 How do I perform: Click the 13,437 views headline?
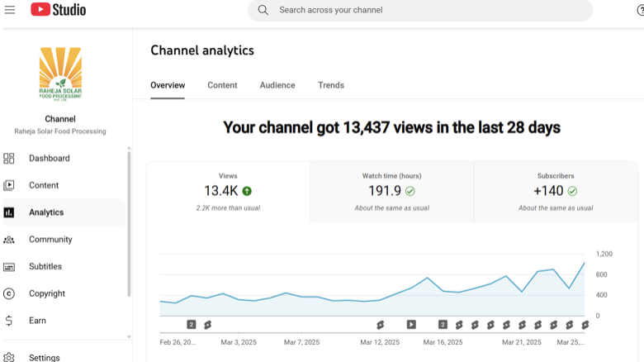point(391,127)
